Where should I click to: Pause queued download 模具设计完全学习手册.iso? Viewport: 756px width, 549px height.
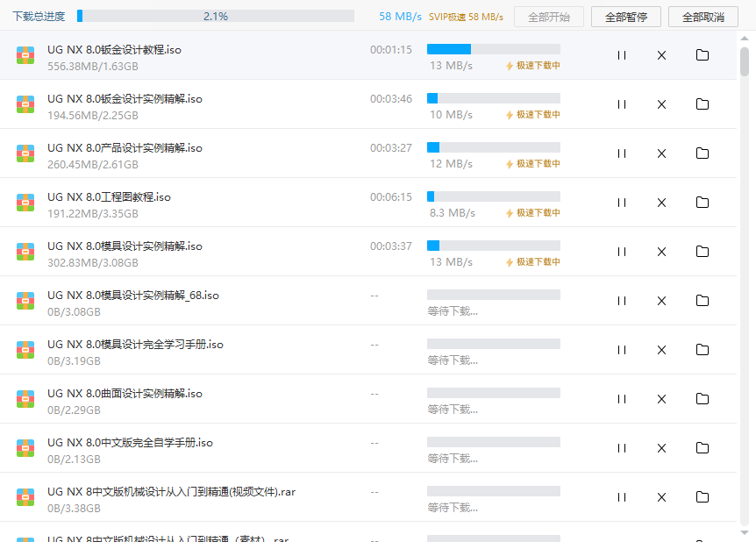(622, 351)
